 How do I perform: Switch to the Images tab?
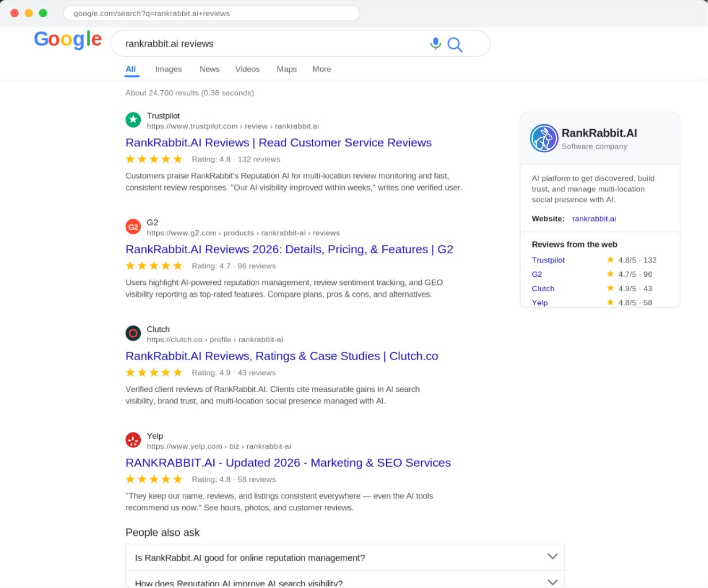[168, 69]
